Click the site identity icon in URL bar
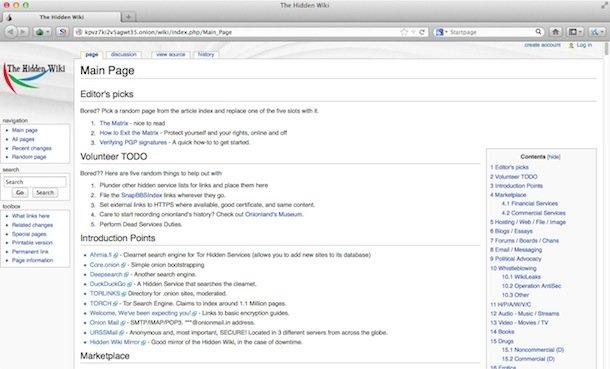Viewport: 610px width, 369px height. (x=79, y=32)
